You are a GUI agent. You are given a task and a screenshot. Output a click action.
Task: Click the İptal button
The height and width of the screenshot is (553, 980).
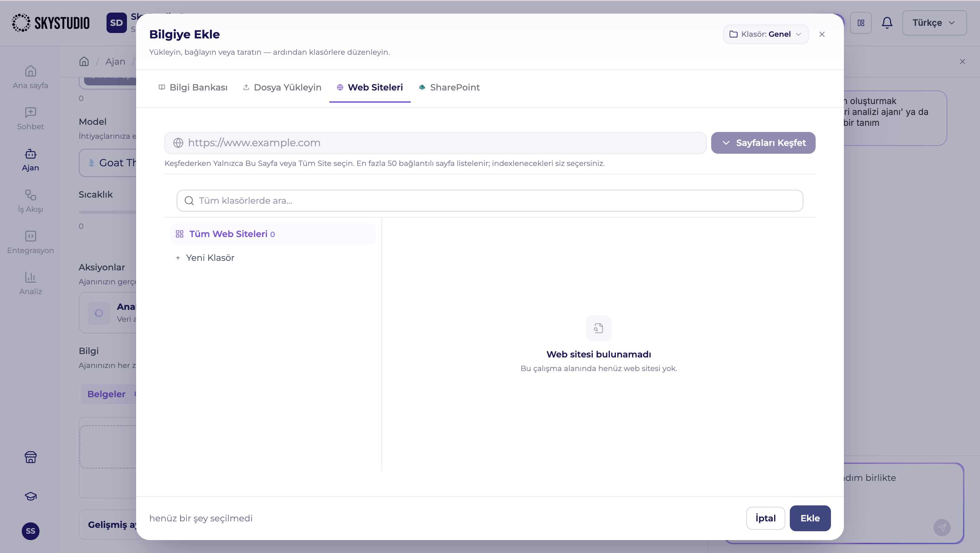765,518
